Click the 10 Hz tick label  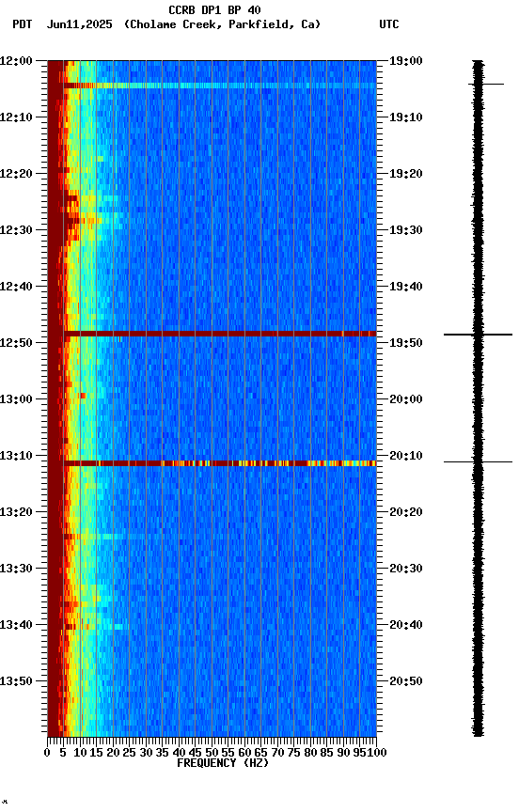coord(80,753)
